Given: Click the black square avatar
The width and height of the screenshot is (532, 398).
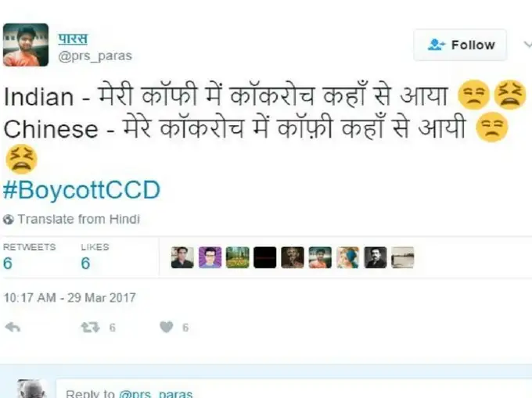Looking at the screenshot, I should 265,258.
